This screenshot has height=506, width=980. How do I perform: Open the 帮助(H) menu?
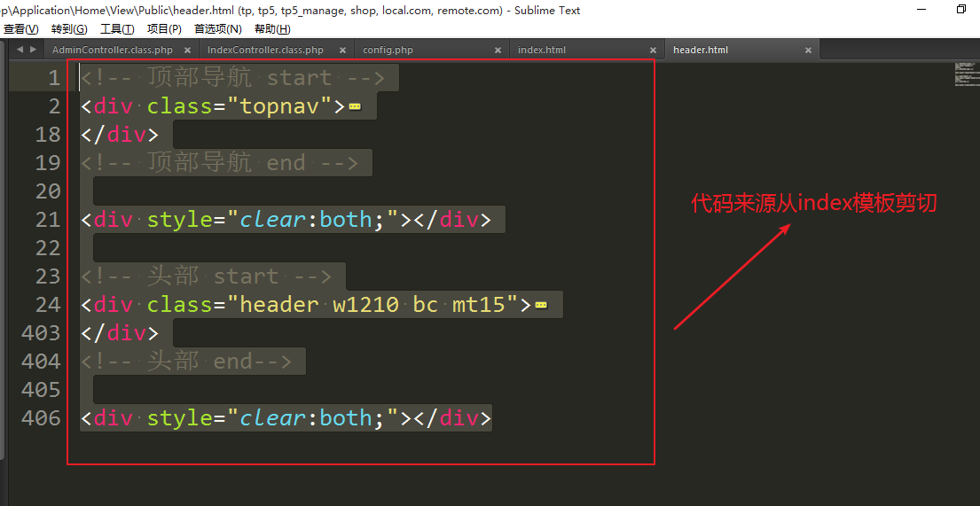(x=272, y=29)
